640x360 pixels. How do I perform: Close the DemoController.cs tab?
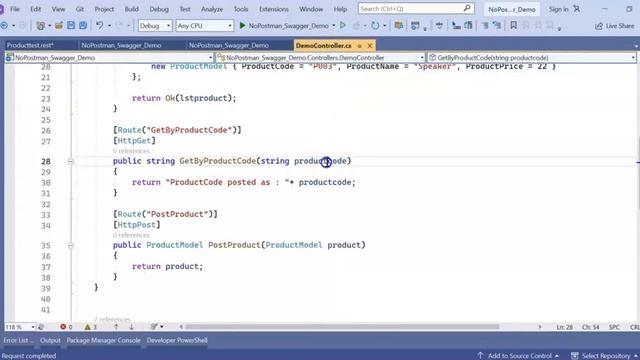370,46
